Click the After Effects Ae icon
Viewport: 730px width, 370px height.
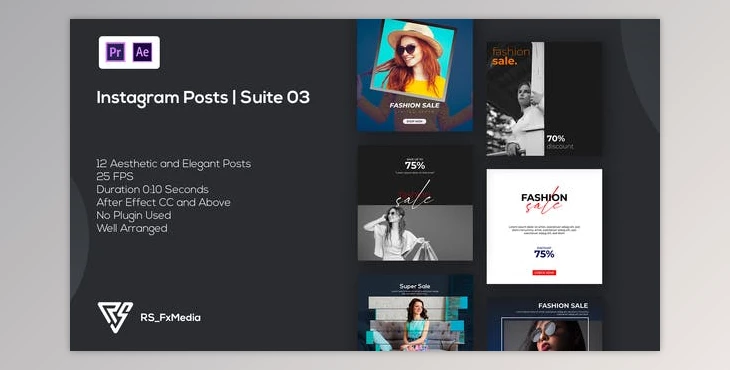coord(142,52)
